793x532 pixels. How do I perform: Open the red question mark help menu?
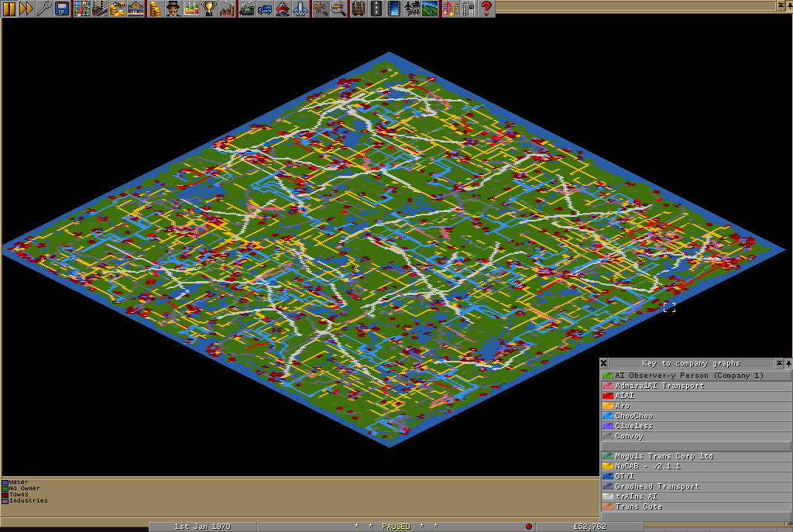coord(485,9)
